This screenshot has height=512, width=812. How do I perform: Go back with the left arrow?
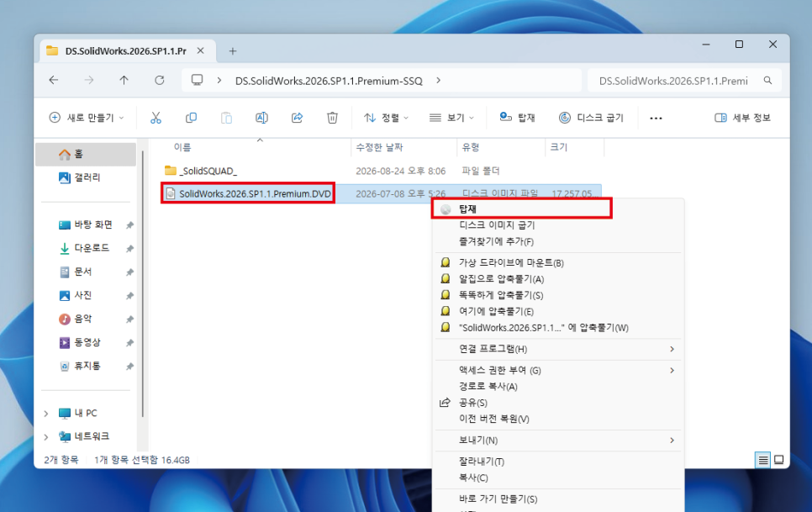tap(53, 80)
